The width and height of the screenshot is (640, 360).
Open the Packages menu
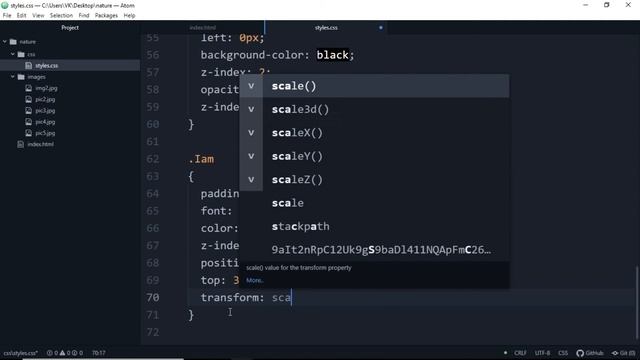106,16
